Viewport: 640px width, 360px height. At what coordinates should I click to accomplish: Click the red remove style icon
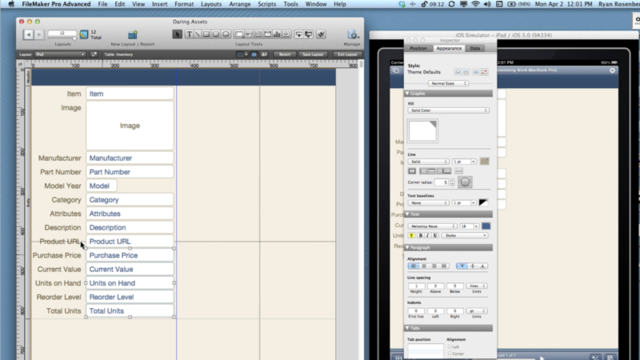(x=484, y=72)
